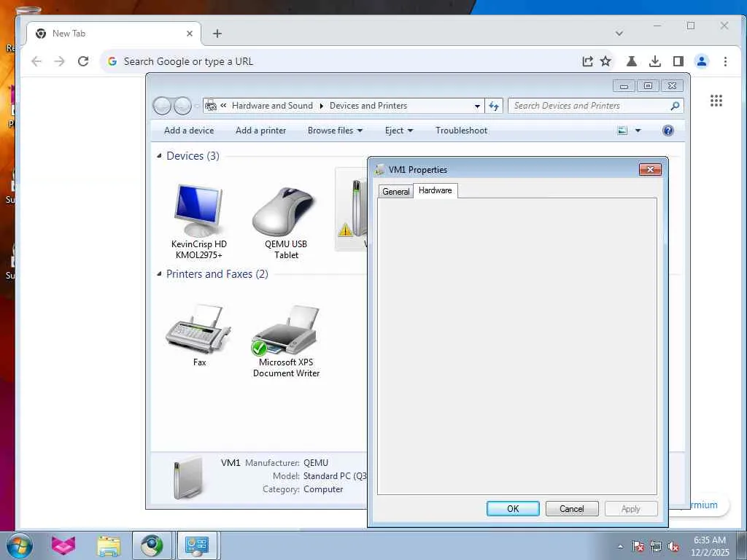The width and height of the screenshot is (747, 560).
Task: Open a new Chrome tab
Action: [x=217, y=34]
